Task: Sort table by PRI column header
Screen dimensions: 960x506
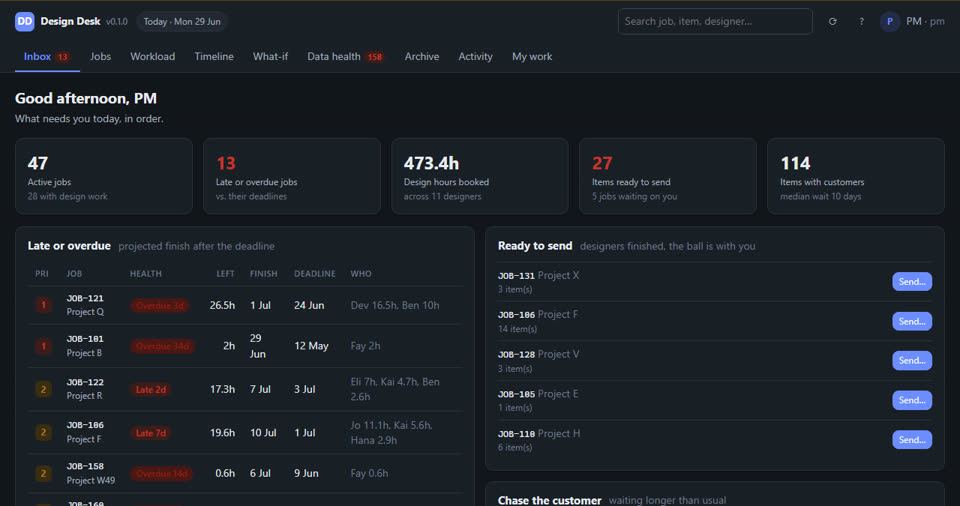Action: (x=42, y=274)
